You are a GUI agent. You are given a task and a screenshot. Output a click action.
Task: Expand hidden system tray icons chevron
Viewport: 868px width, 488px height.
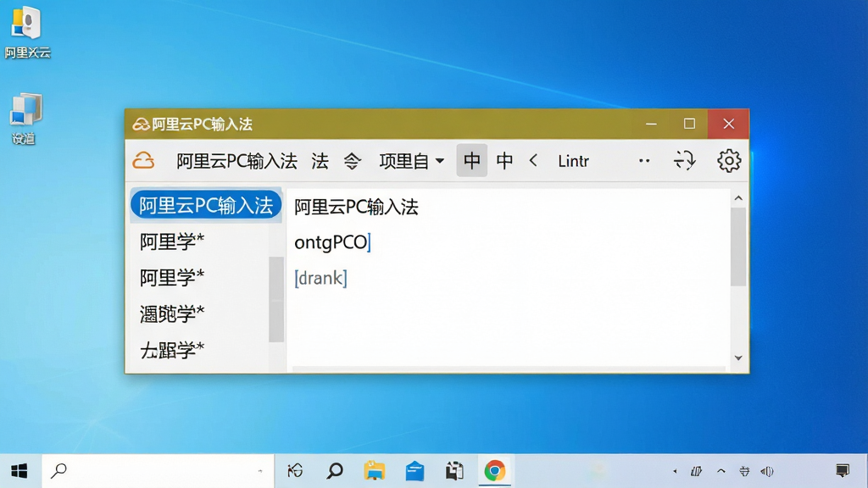pos(721,471)
